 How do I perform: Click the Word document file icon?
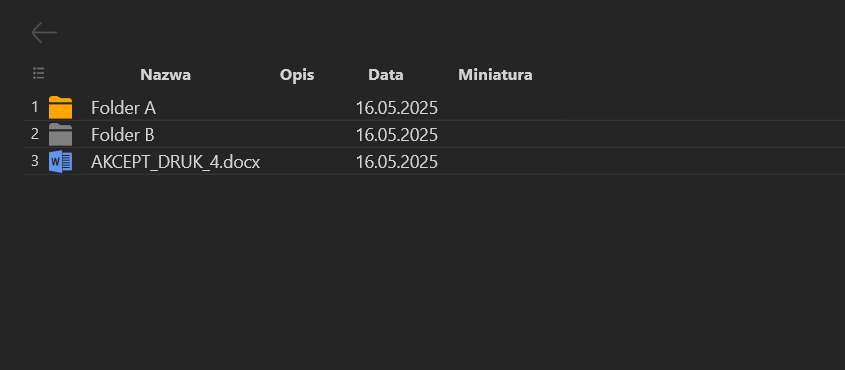(60, 162)
